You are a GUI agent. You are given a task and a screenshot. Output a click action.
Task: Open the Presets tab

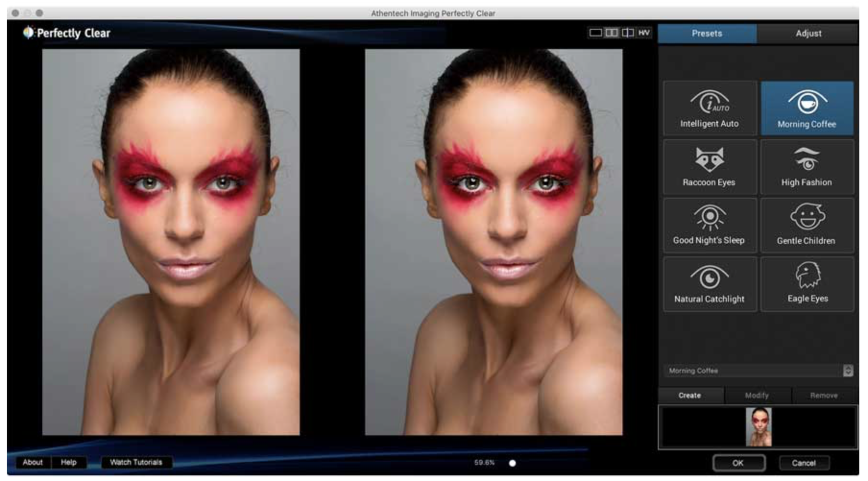pyautogui.click(x=707, y=34)
